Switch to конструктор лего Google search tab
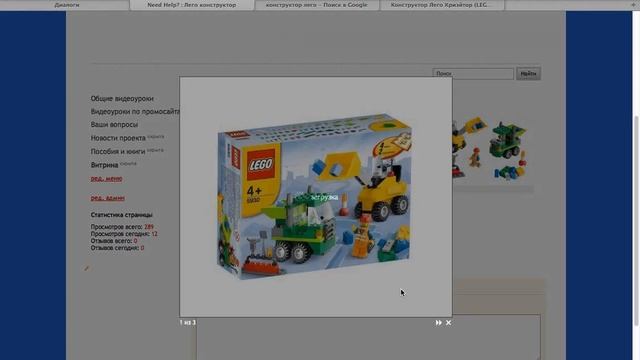Image resolution: width=640 pixels, height=360 pixels. (317, 5)
